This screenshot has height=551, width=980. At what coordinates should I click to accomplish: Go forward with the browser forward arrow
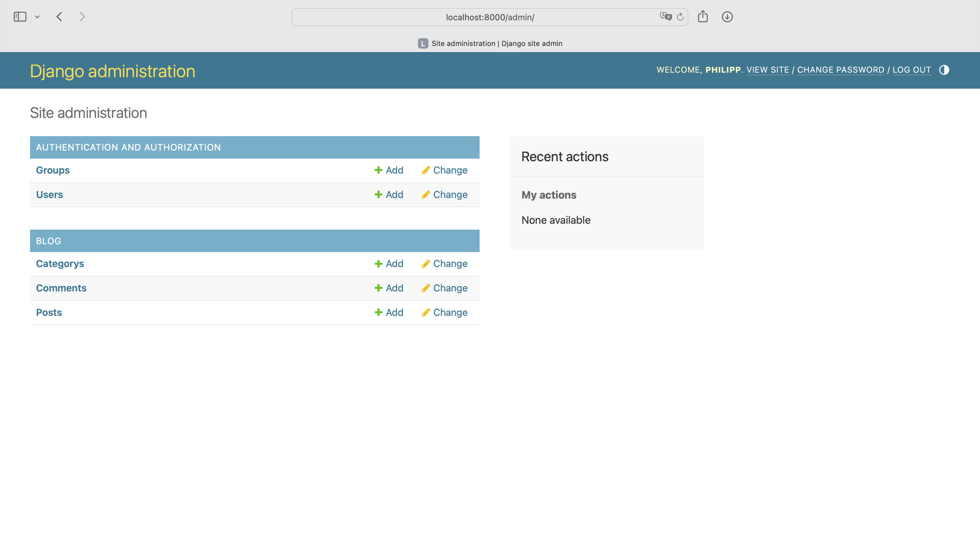82,17
